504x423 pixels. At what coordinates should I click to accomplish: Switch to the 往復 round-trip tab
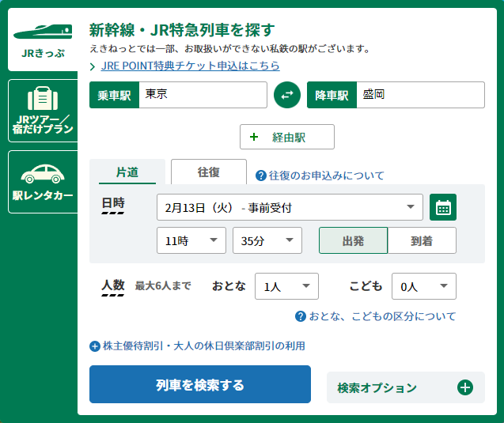coord(209,172)
